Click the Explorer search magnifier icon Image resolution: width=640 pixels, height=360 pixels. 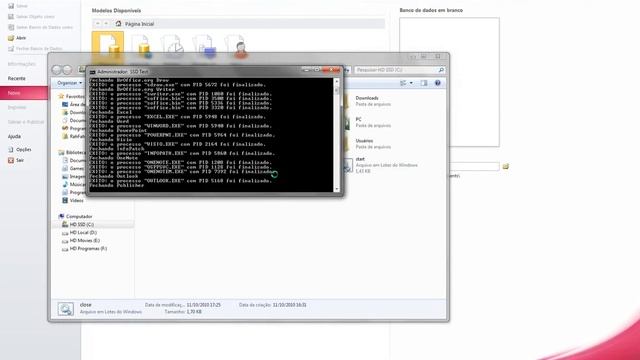pyautogui.click(x=441, y=70)
